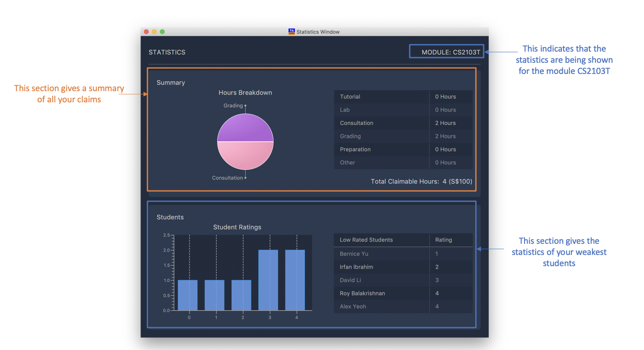This screenshot has width=644, height=350.
Task: Select the Alex Yeoh student row
Action: (x=403, y=307)
